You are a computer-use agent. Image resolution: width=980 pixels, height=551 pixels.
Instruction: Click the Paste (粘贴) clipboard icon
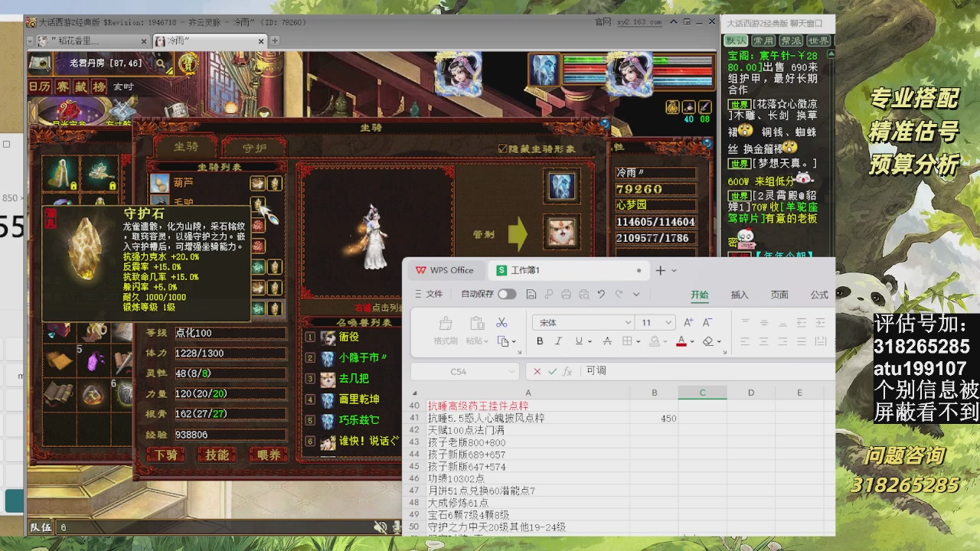click(x=476, y=323)
